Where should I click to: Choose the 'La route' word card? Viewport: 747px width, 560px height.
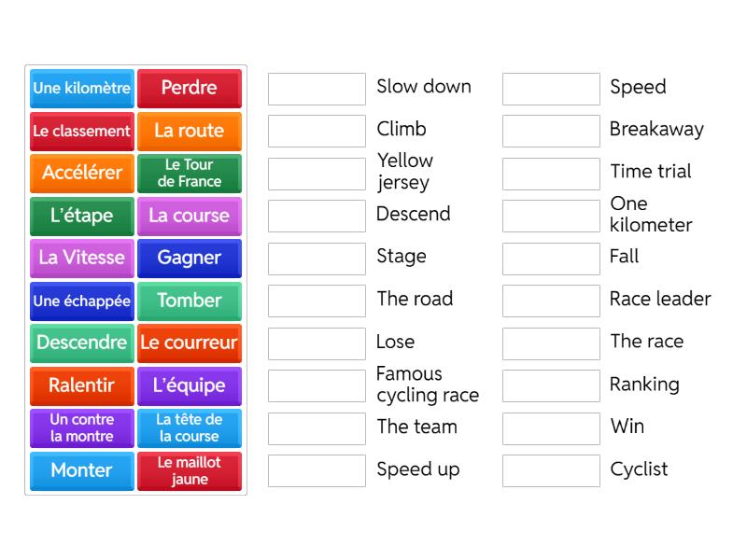[x=190, y=132]
